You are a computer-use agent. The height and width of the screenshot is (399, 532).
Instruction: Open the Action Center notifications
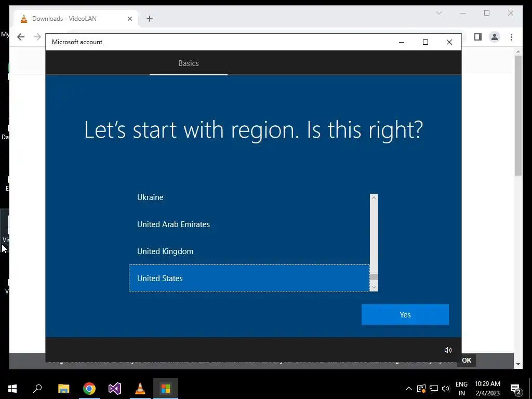click(515, 389)
